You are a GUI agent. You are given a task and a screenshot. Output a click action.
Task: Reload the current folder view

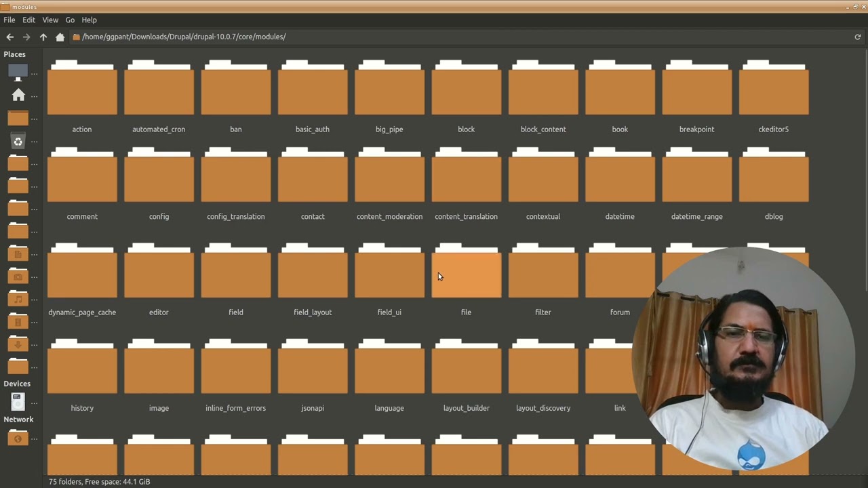[857, 37]
